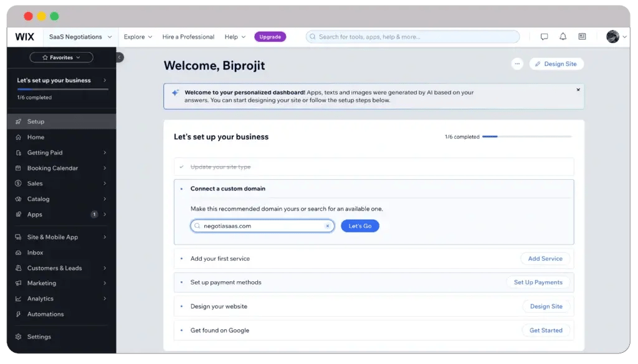Clear the domain search field text

327,226
